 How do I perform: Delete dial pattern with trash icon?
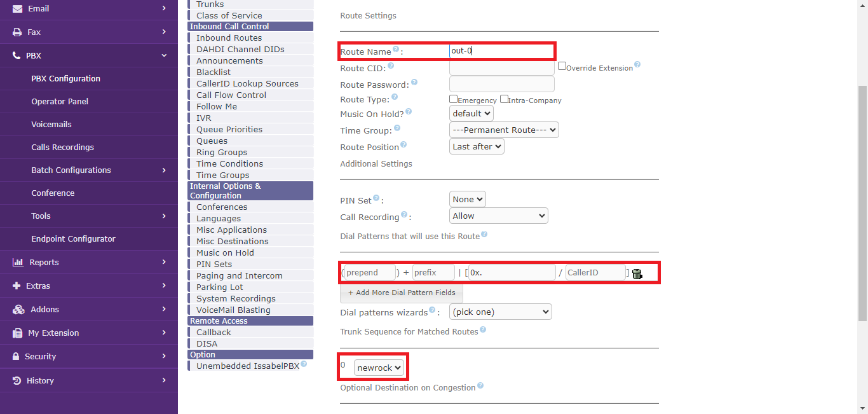637,273
